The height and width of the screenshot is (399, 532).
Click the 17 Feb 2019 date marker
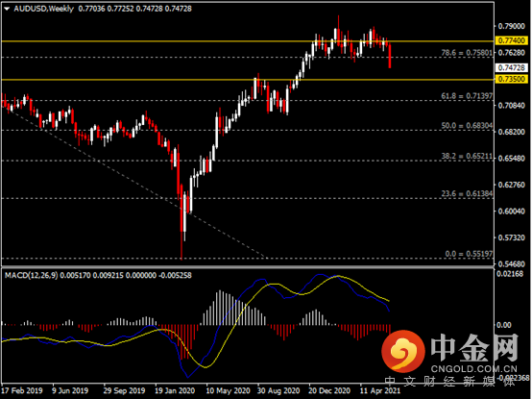pos(22,390)
